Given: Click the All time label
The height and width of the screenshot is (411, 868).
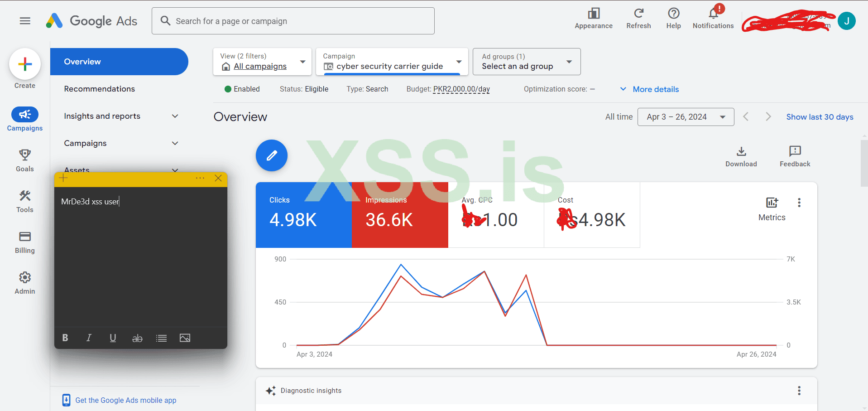Looking at the screenshot, I should 619,117.
